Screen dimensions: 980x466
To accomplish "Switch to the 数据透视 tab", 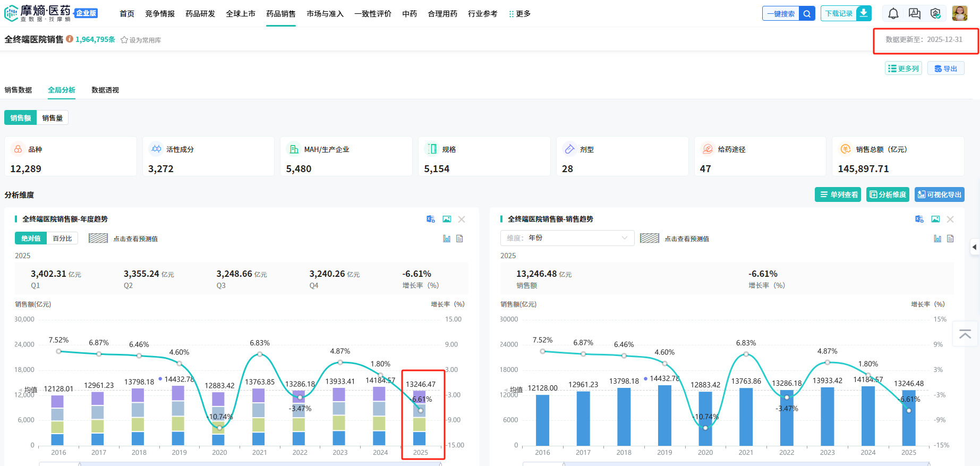I will point(105,90).
